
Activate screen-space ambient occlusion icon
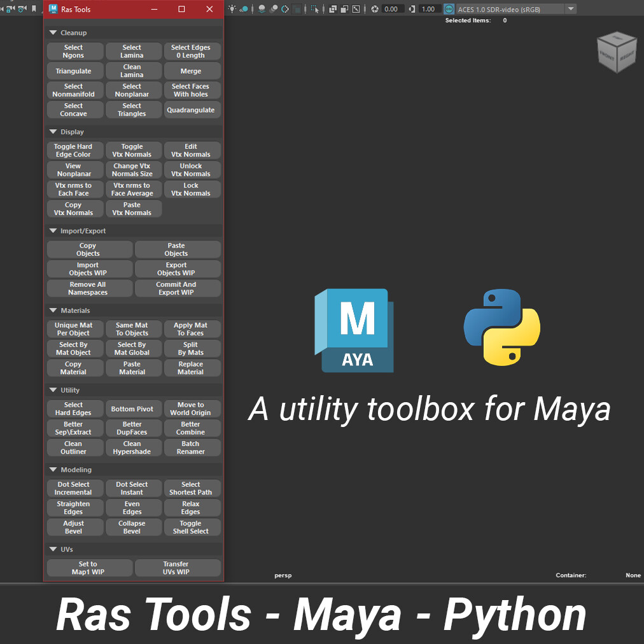pos(273,9)
